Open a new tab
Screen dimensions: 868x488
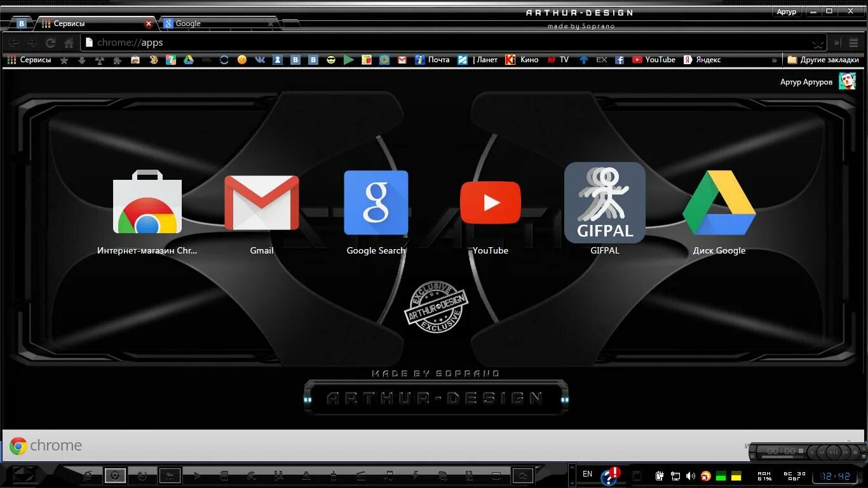coord(291,24)
